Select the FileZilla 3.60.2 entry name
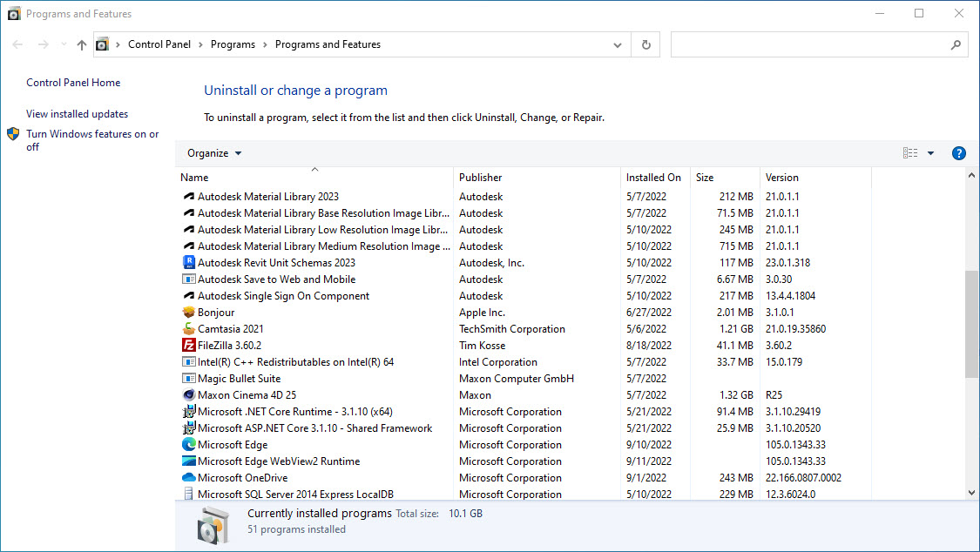 click(229, 346)
